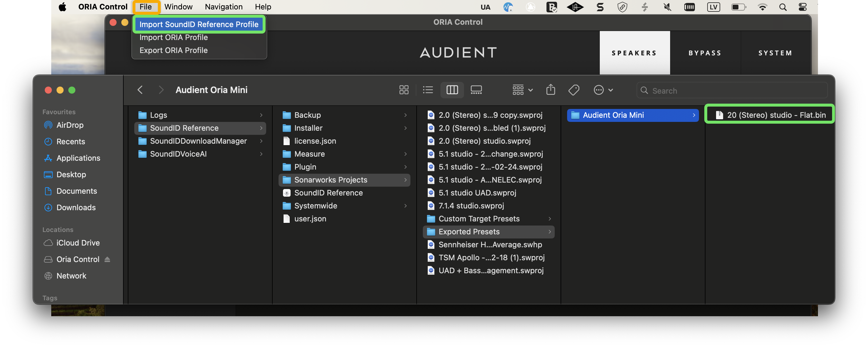Select column view toggle in Finder
This screenshot has height=348, width=868.
click(x=452, y=90)
